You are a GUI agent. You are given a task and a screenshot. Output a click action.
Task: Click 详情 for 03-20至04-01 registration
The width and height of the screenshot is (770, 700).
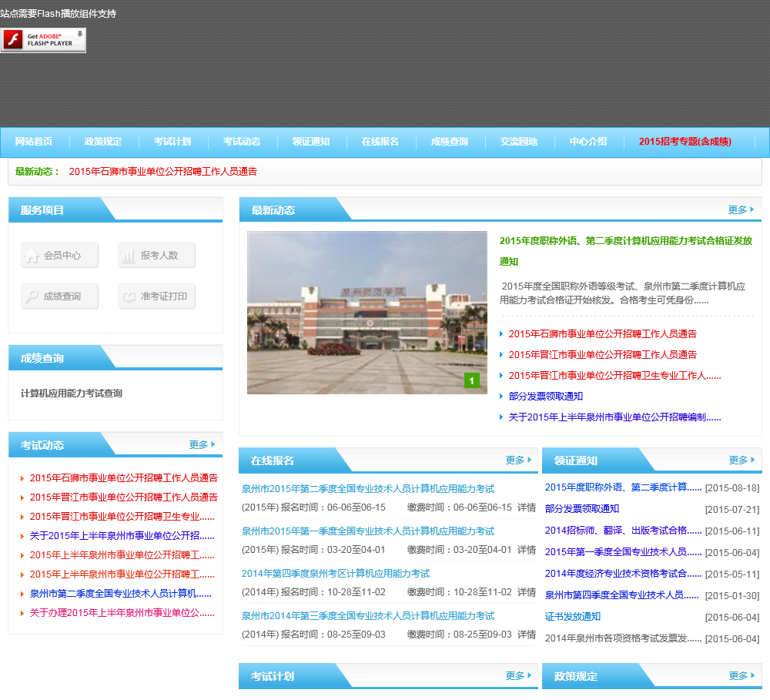coord(527,550)
